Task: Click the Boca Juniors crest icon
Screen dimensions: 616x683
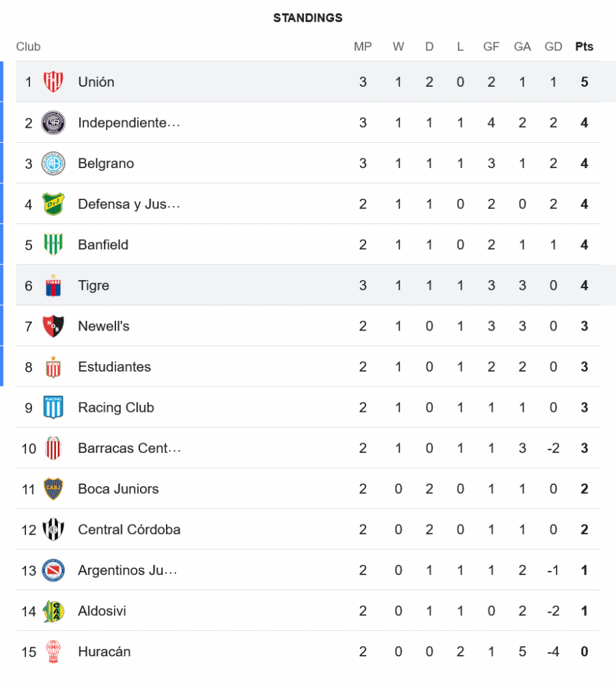Action: 53,489
